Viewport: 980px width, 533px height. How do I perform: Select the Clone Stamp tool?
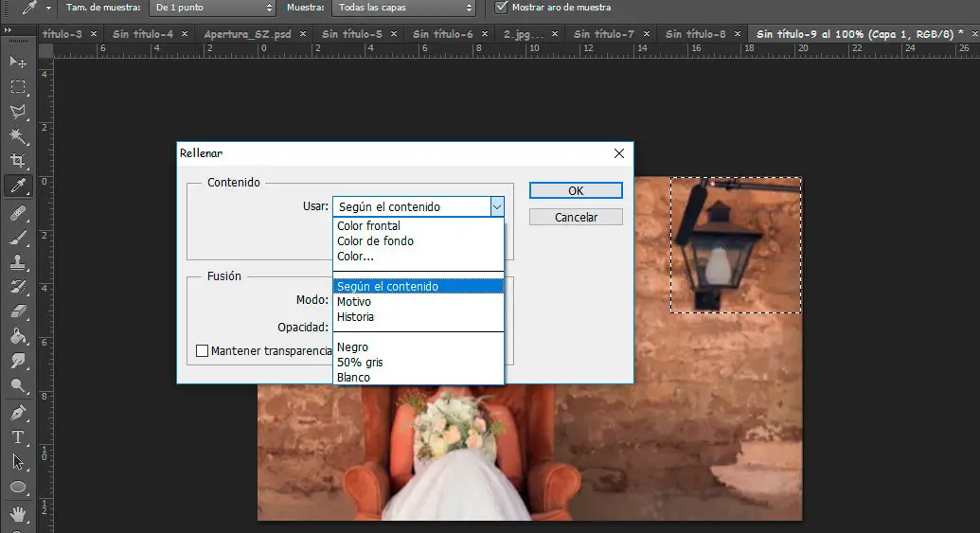coord(17,262)
